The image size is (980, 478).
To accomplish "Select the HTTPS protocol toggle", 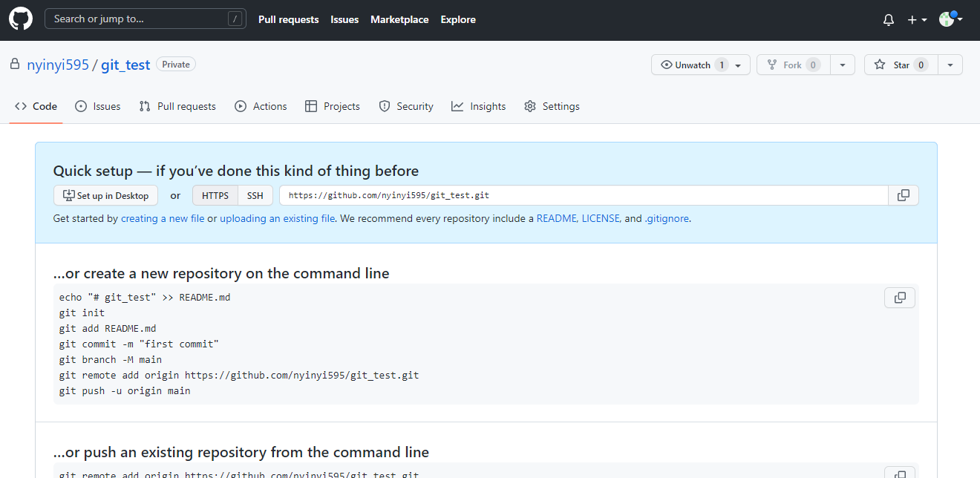I will [x=215, y=195].
